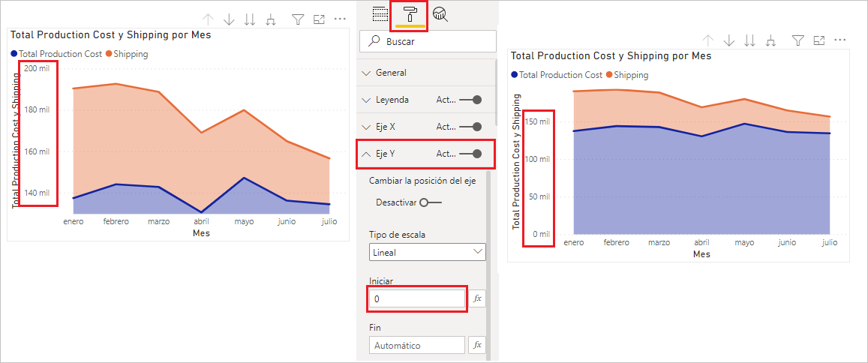The width and height of the screenshot is (868, 363).
Task: Click drill up arrow on left chart
Action: 208,19
